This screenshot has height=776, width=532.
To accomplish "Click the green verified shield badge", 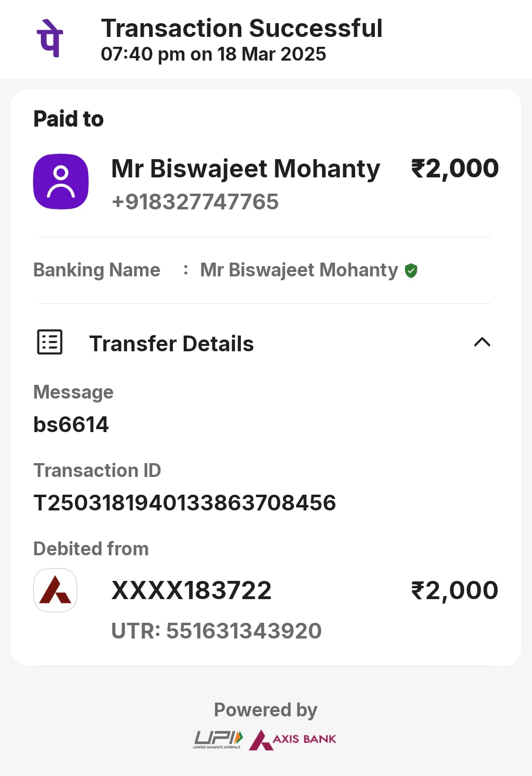I will [x=411, y=270].
